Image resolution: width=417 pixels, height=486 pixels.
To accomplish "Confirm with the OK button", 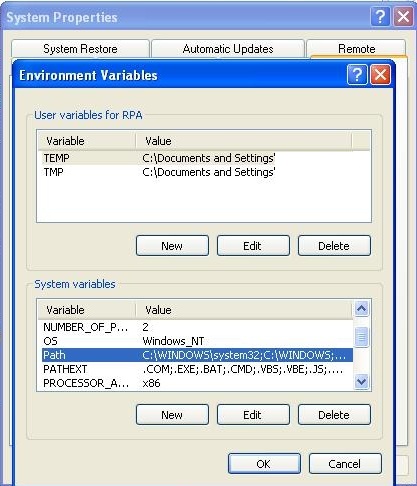I will click(x=264, y=464).
